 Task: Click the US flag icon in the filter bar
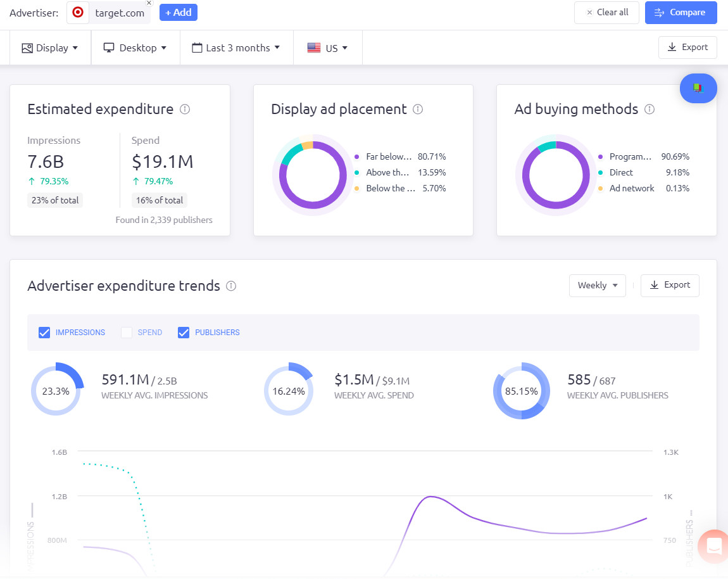point(313,47)
